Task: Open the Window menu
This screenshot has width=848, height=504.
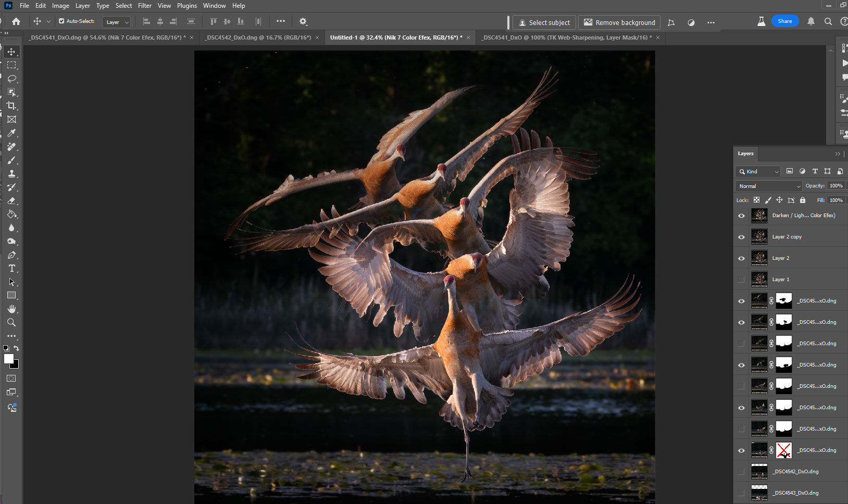Action: coord(214,6)
